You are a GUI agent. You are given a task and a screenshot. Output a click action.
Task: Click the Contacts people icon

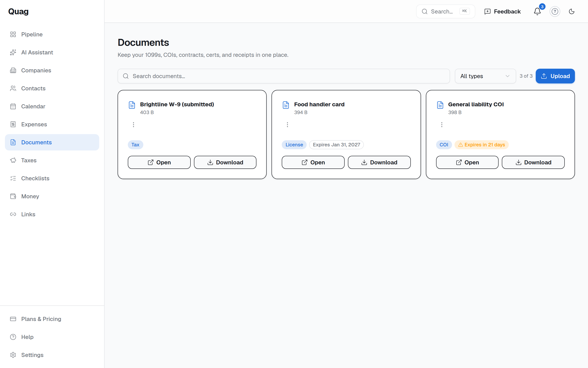[13, 88]
